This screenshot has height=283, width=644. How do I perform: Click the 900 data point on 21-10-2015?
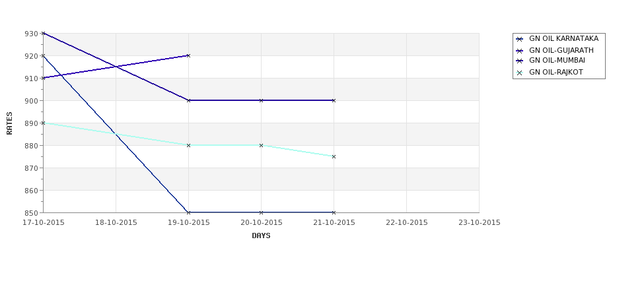(x=334, y=100)
